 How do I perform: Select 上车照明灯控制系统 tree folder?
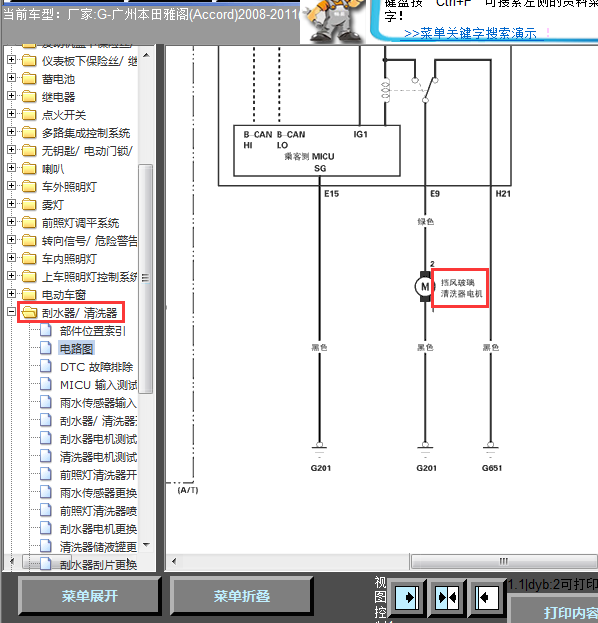[x=89, y=277]
